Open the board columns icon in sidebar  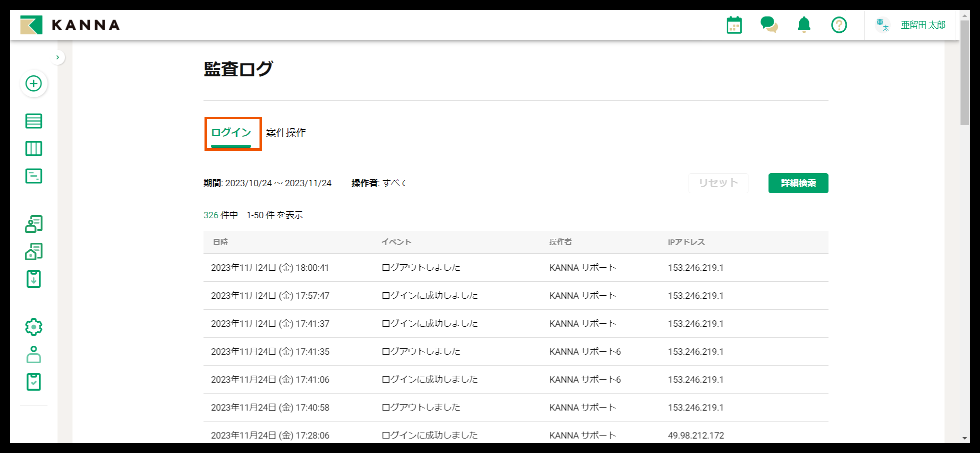click(34, 149)
